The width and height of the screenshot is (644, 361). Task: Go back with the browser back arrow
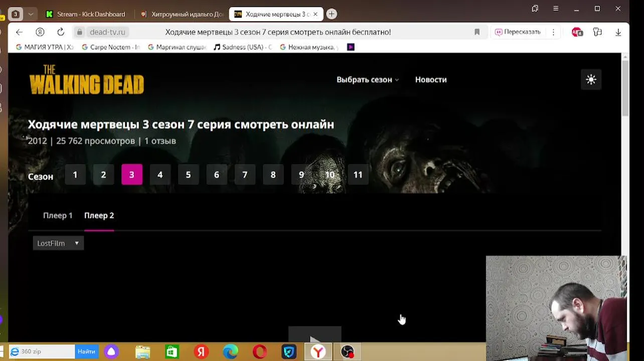click(19, 32)
